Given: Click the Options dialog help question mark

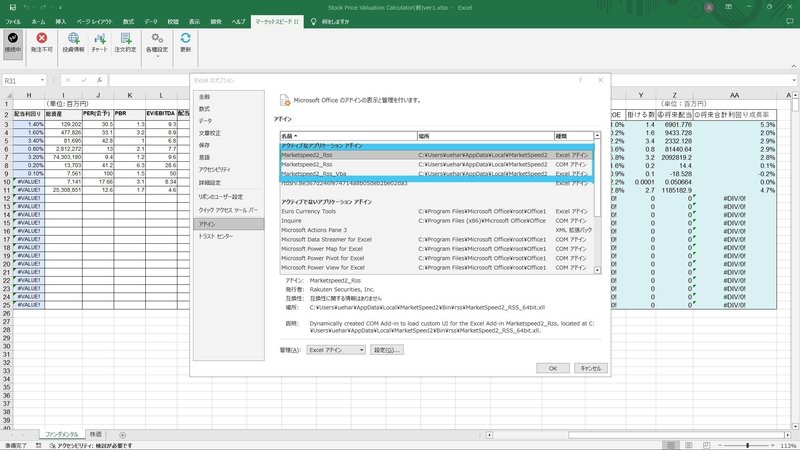Looking at the screenshot, I should pyautogui.click(x=580, y=80).
